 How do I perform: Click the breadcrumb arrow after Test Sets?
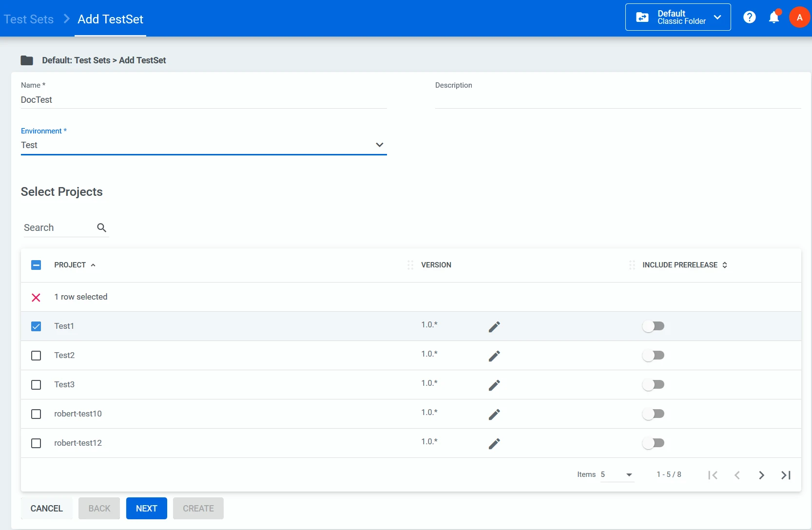pos(67,19)
